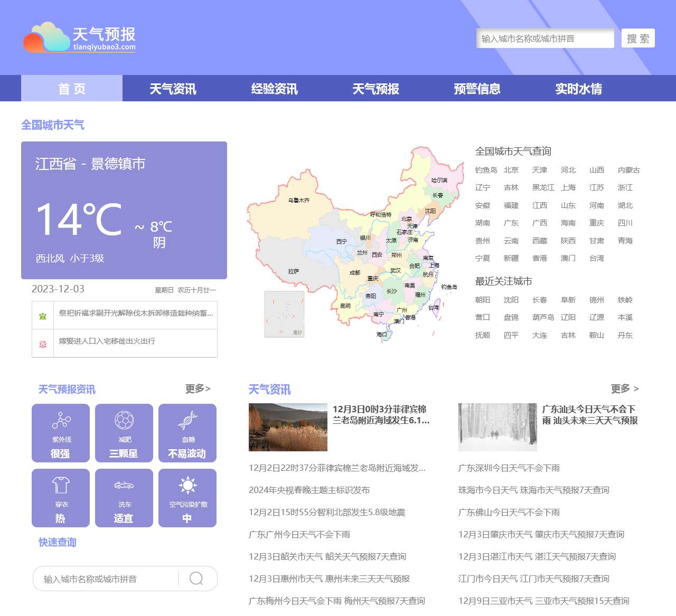
Task: Go to the 首页 tab
Action: click(72, 88)
